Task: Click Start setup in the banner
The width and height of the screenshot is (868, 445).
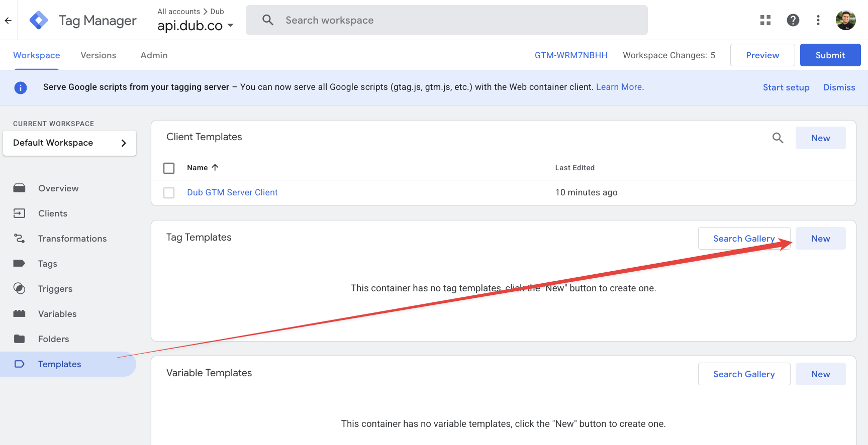Action: pyautogui.click(x=786, y=87)
